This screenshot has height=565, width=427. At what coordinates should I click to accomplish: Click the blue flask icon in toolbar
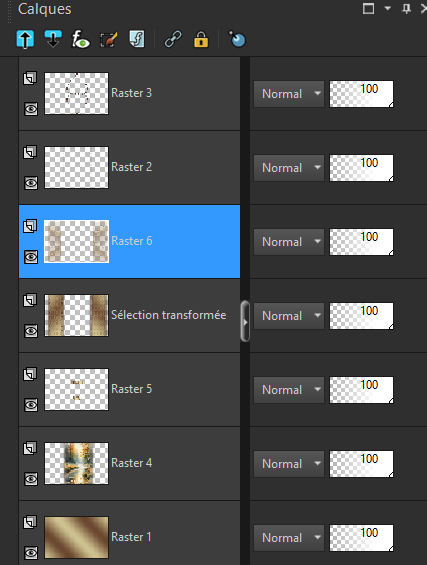237,39
